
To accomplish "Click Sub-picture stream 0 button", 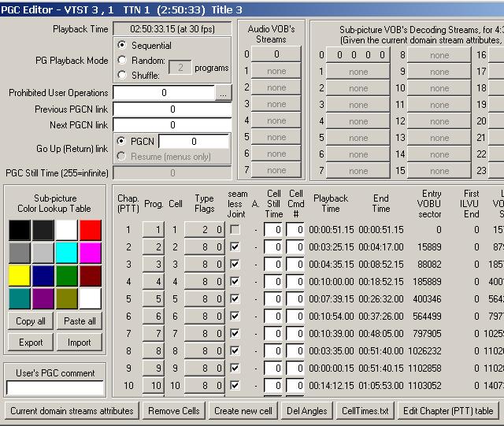I will [x=358, y=55].
